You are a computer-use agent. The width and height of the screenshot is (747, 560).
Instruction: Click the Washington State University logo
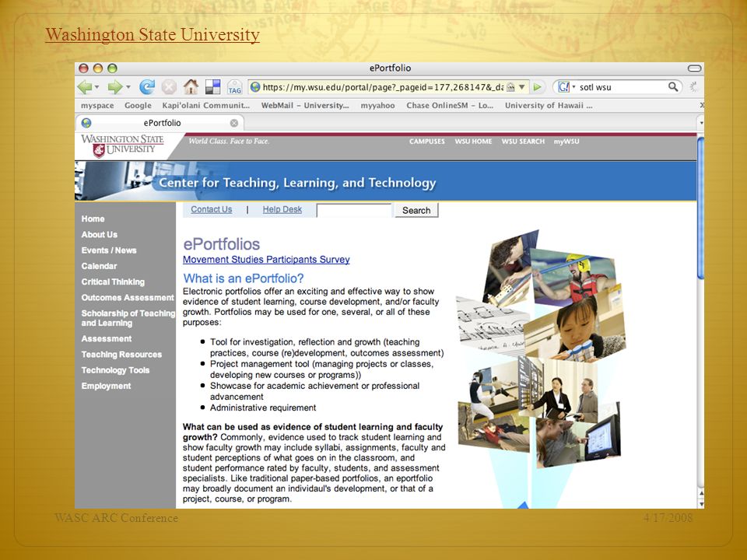(x=122, y=145)
